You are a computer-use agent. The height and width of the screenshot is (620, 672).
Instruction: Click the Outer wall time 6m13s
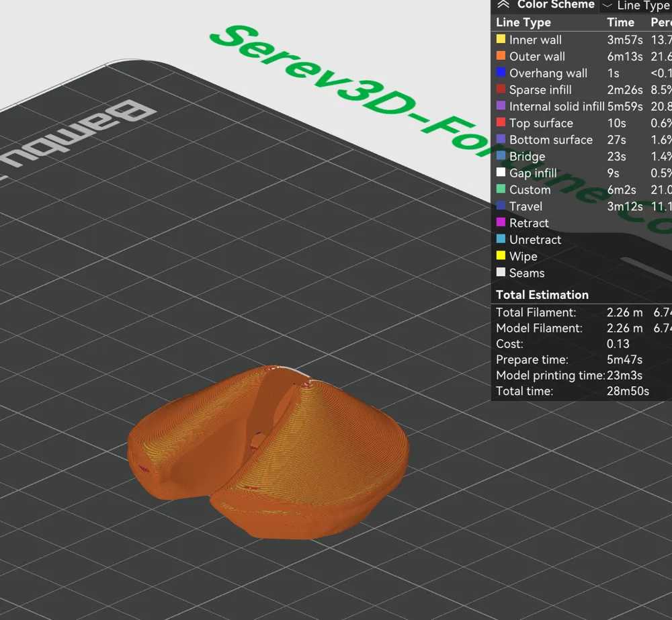pyautogui.click(x=624, y=56)
